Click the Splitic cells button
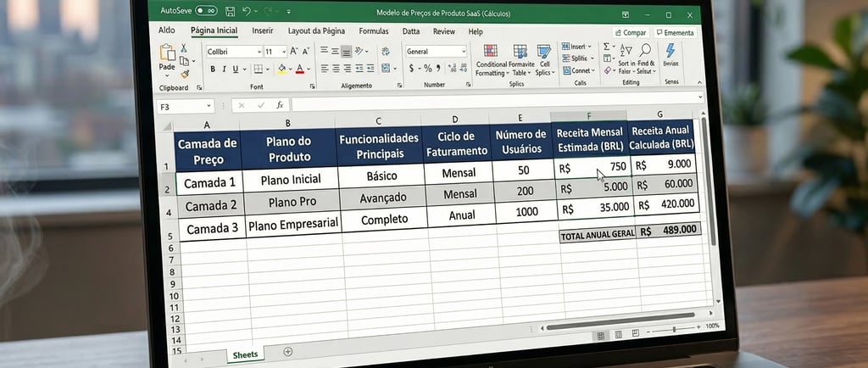The width and height of the screenshot is (868, 368). click(576, 59)
